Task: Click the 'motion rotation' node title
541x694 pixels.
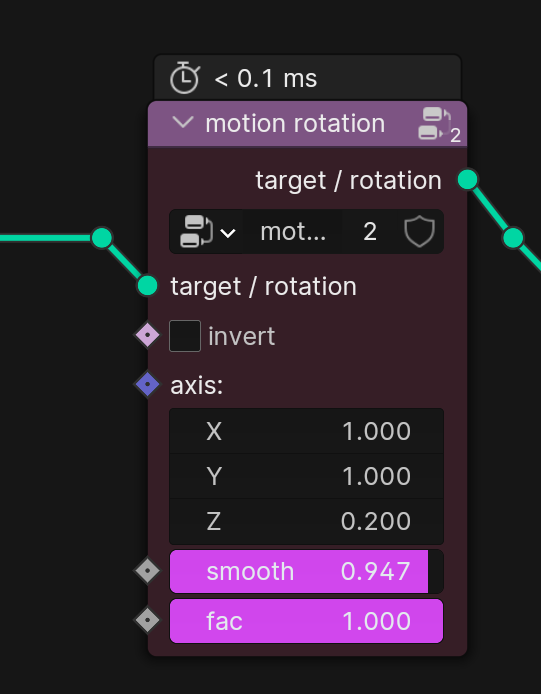Action: [295, 123]
